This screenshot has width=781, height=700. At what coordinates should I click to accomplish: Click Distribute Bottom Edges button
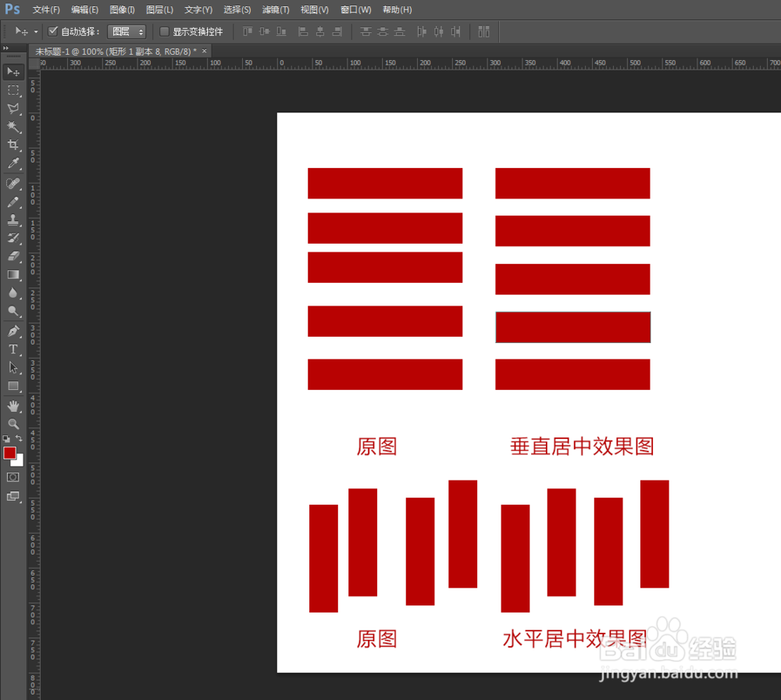click(x=399, y=31)
